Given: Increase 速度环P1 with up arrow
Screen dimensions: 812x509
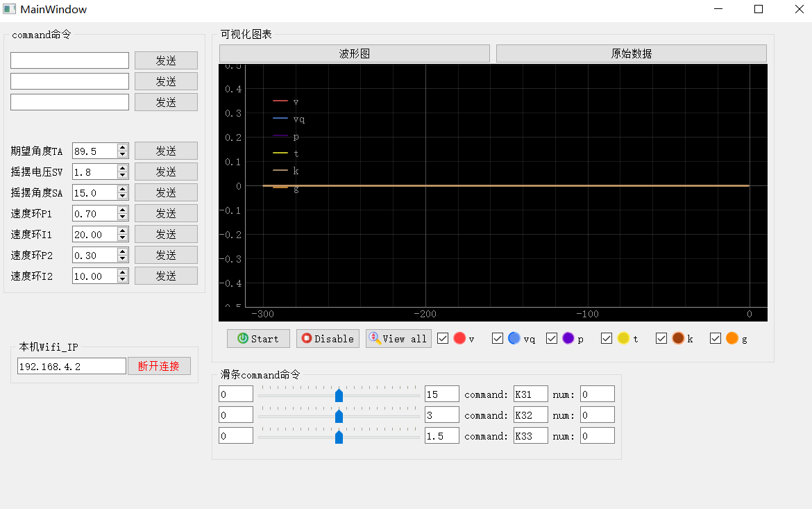Looking at the screenshot, I should [123, 210].
